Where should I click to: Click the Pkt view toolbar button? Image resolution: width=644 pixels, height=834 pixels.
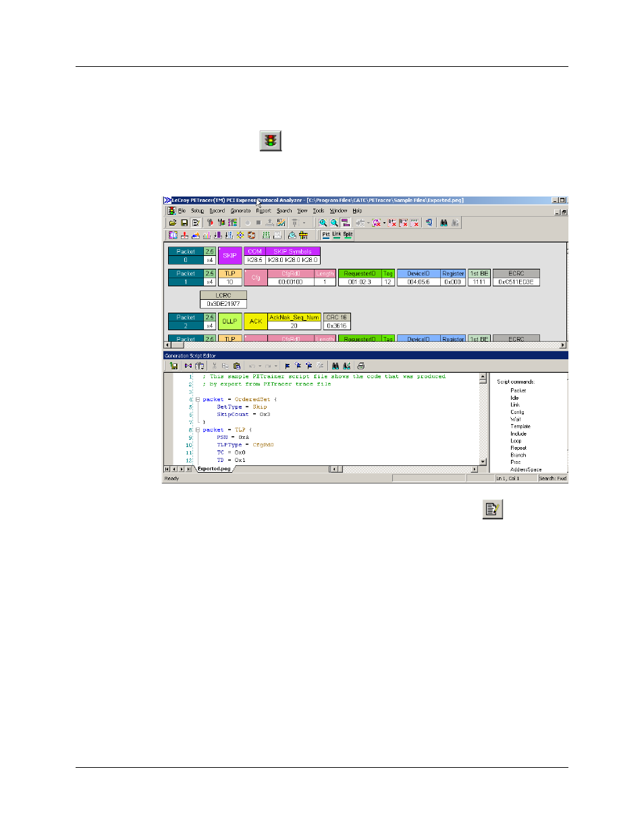pos(326,235)
